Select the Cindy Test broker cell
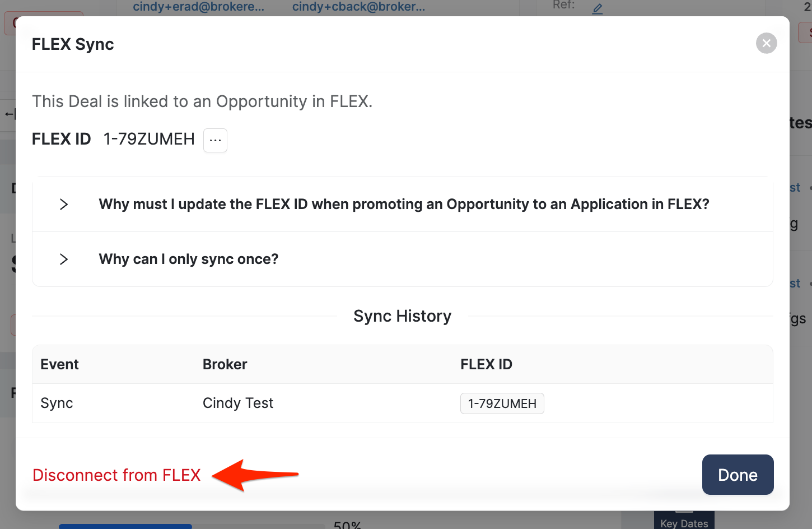This screenshot has height=529, width=812. 238,403
